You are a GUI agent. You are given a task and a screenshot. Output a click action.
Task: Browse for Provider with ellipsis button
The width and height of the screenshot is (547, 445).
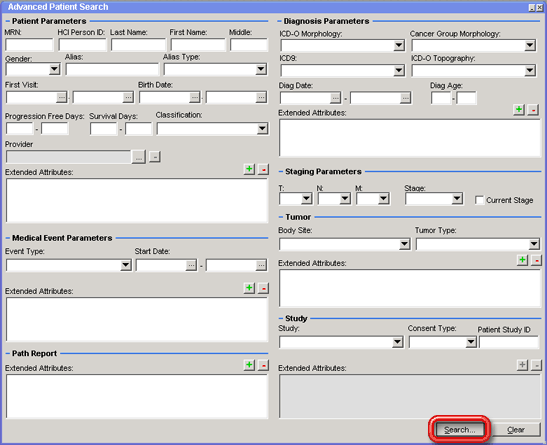(139, 157)
